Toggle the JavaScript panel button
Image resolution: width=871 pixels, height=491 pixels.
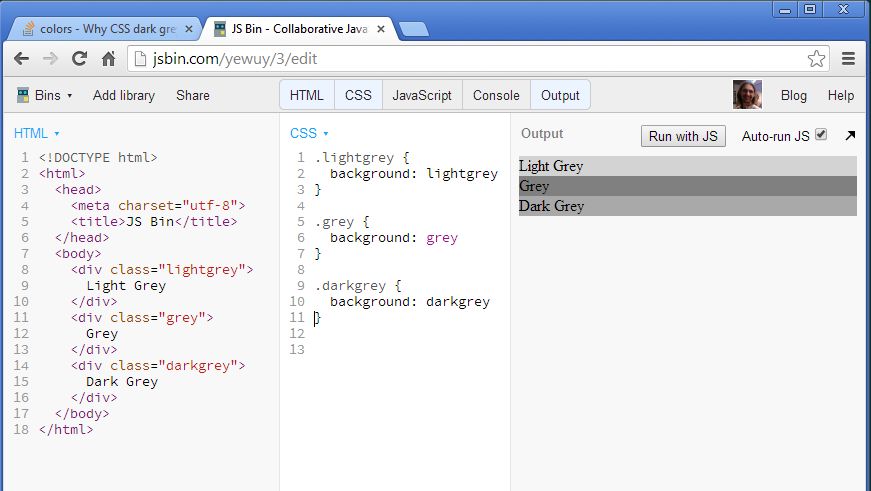click(422, 95)
